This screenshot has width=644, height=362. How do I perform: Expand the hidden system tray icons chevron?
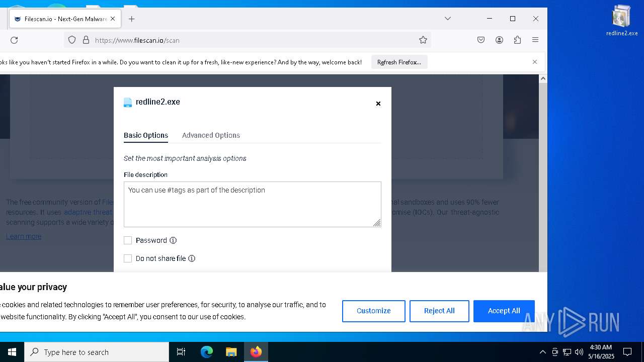click(542, 352)
